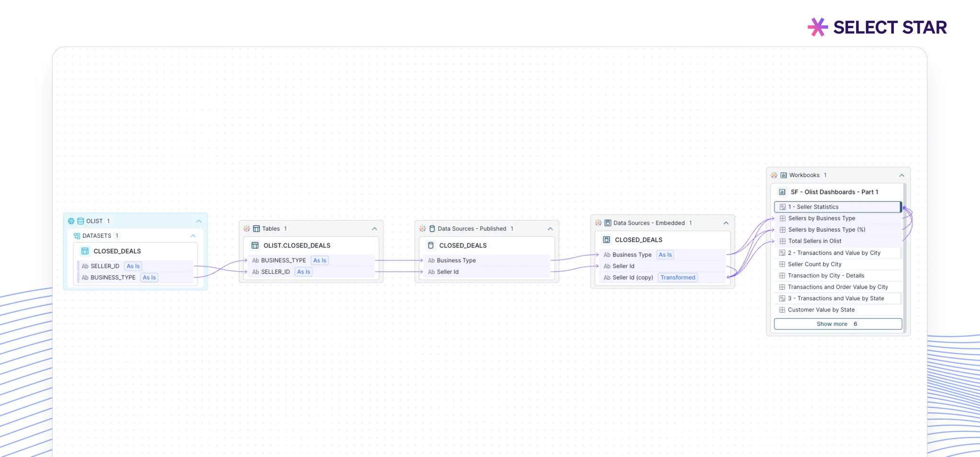
Task: Collapse the DATASETS group
Action: pos(193,236)
